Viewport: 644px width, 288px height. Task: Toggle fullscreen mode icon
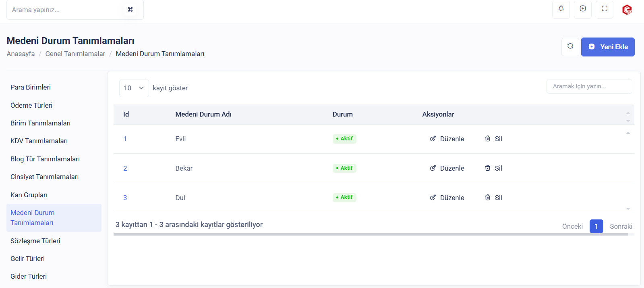[x=604, y=9]
